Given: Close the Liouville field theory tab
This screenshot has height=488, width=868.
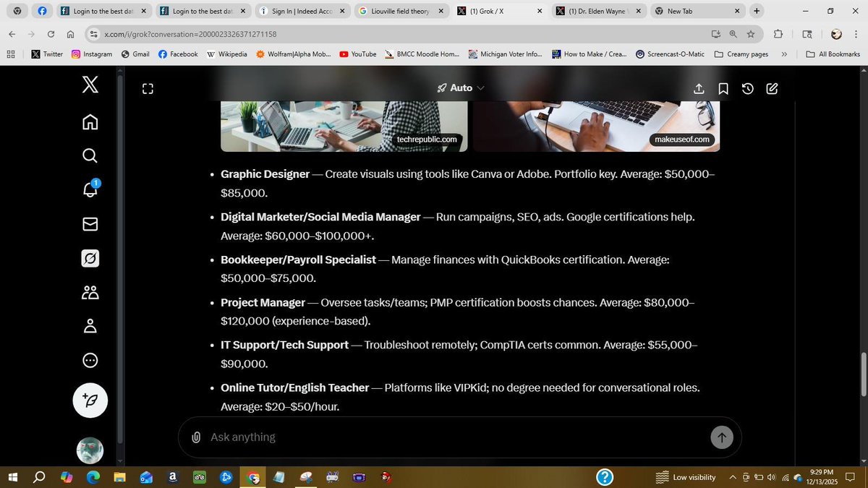Looking at the screenshot, I should point(442,12).
